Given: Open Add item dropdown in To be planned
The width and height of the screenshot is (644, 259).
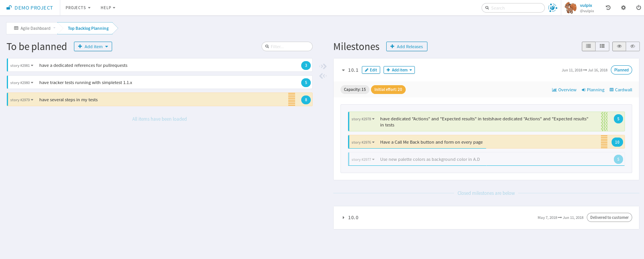Looking at the screenshot, I should (x=93, y=47).
